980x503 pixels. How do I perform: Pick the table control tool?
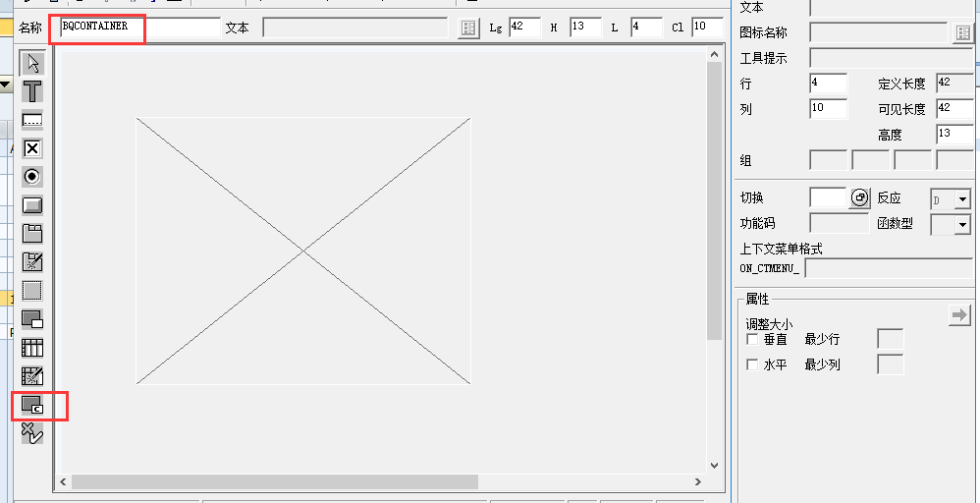coord(32,348)
